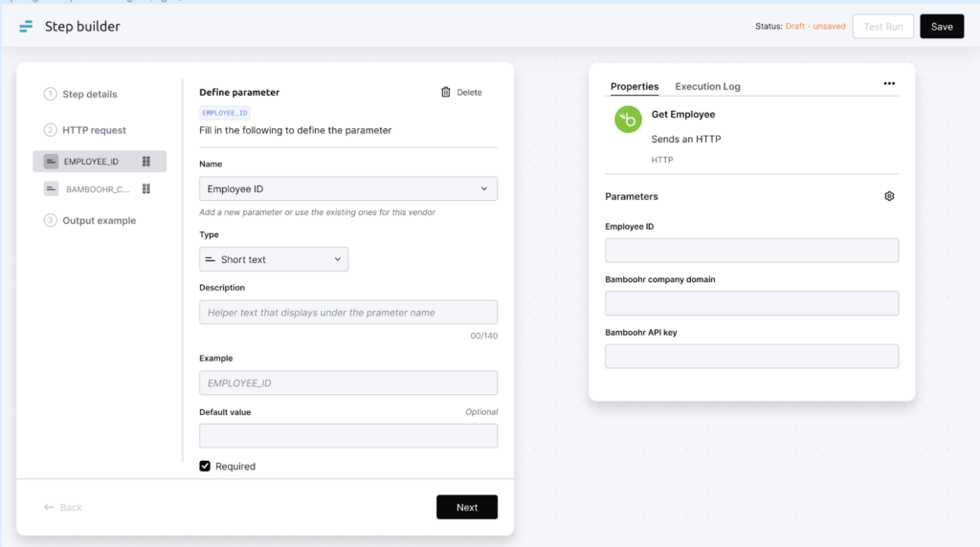Click the back arrow icon in the footer
The image size is (980, 547).
click(49, 508)
